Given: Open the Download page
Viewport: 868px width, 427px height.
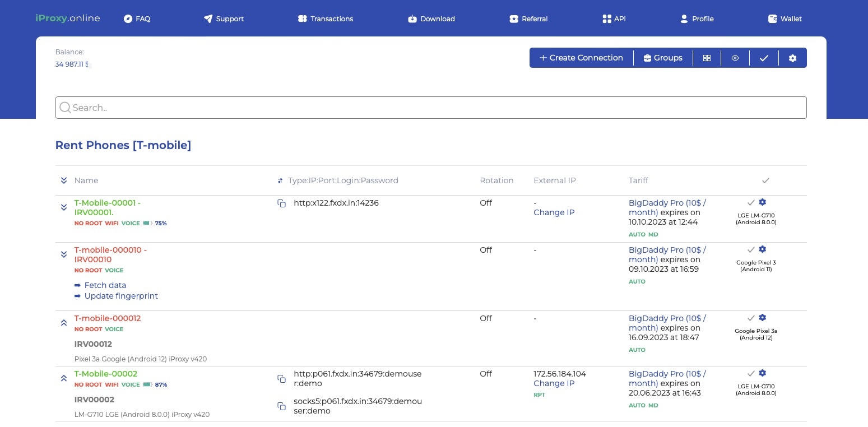Looking at the screenshot, I should coord(431,19).
